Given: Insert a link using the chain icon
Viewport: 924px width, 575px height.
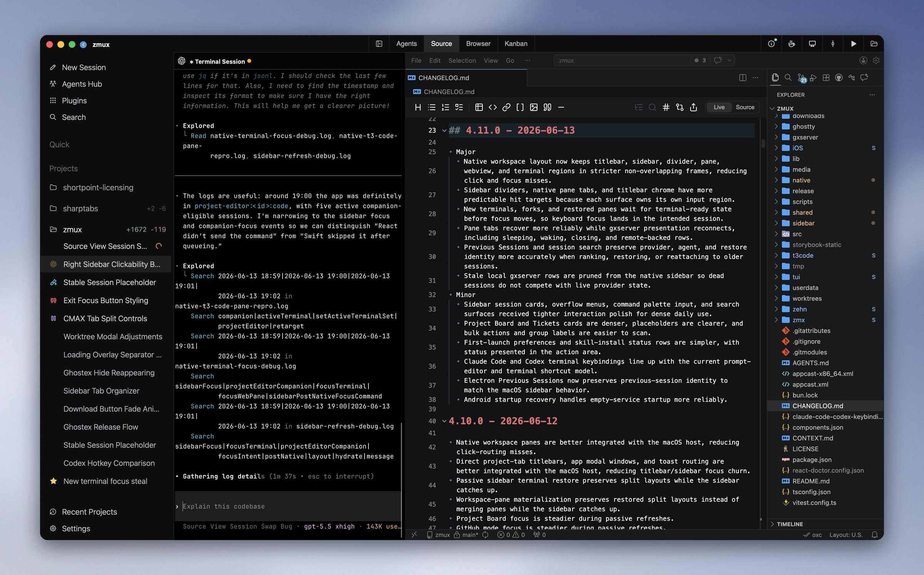Looking at the screenshot, I should tap(506, 107).
